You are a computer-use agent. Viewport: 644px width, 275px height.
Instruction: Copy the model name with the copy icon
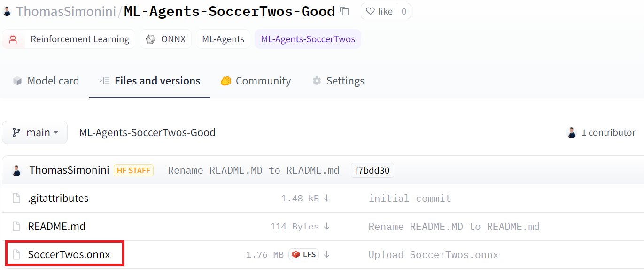click(x=345, y=11)
